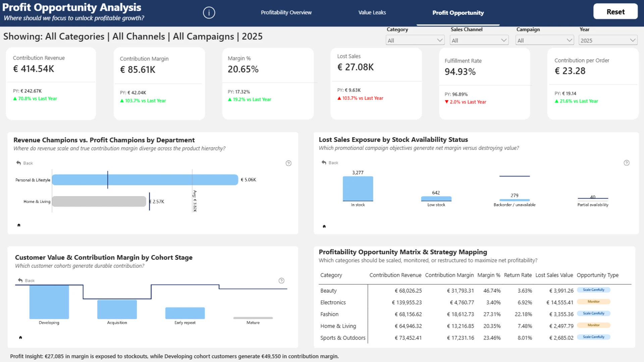Sort table by Margin % header
Viewport: 644px width, 362px height.
pos(489,275)
